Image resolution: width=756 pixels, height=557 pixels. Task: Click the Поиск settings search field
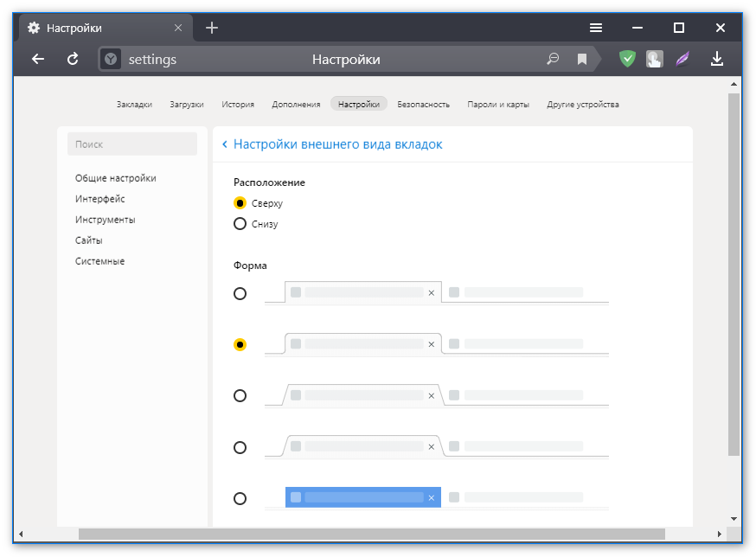(132, 144)
